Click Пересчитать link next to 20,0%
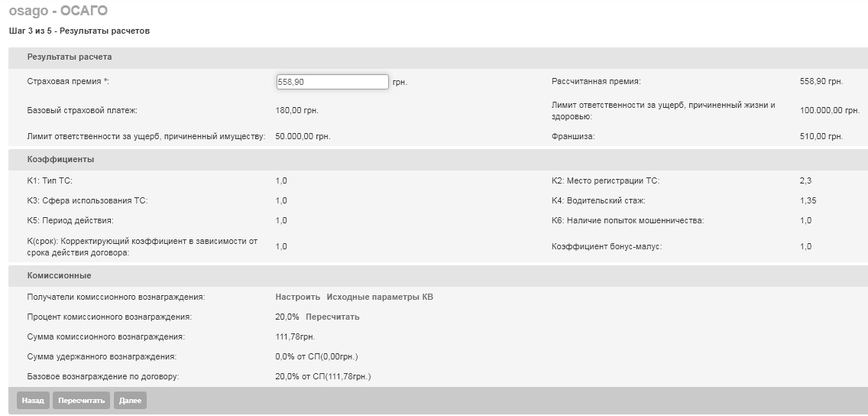Image resolution: width=868 pixels, height=416 pixels. click(332, 317)
